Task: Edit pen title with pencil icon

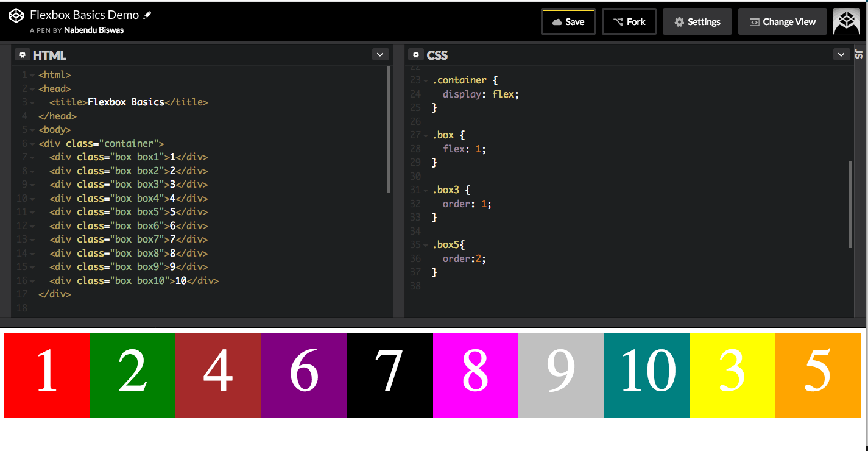Action: point(147,15)
